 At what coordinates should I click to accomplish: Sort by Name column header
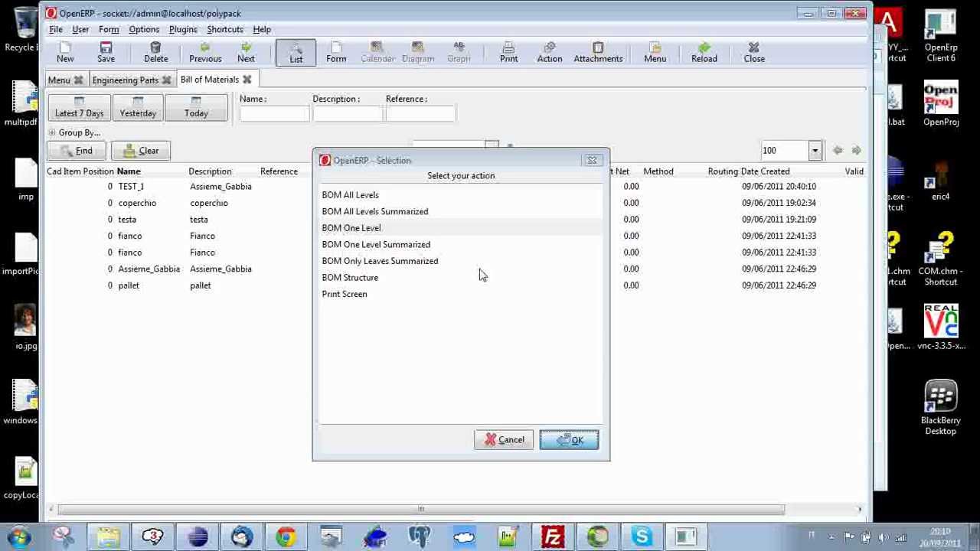(129, 171)
